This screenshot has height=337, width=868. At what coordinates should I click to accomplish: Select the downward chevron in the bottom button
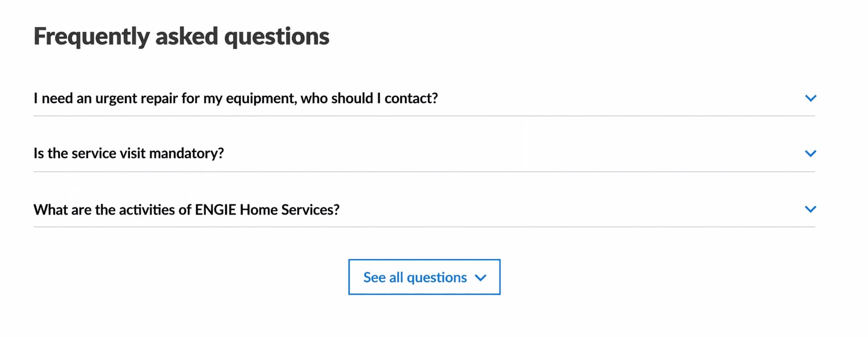point(481,278)
